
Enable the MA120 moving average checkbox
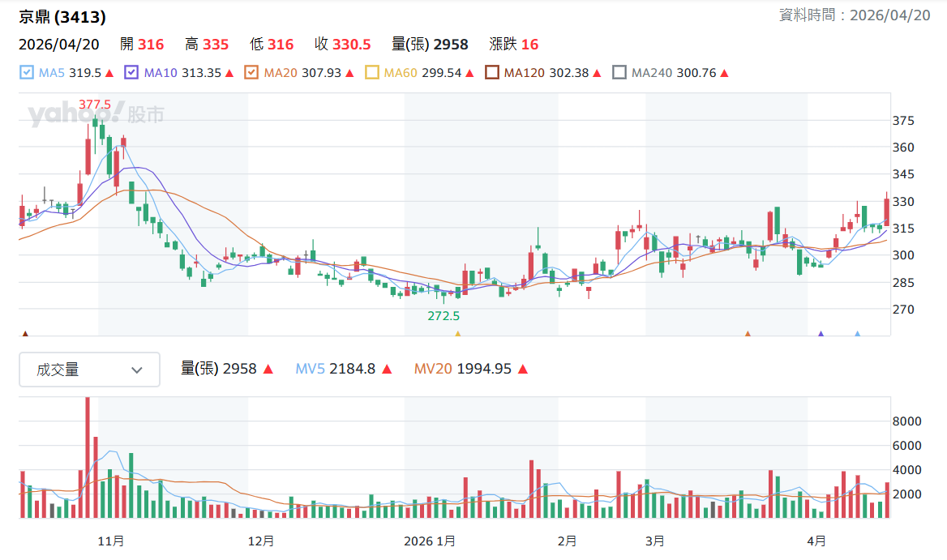[x=492, y=73]
